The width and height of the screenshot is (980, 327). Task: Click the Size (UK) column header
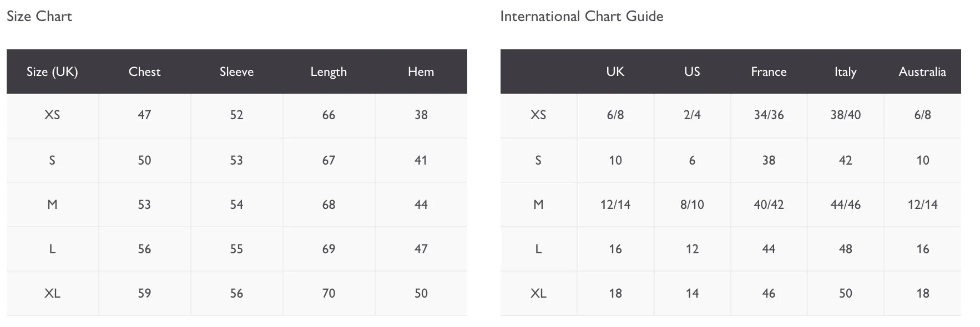52,71
